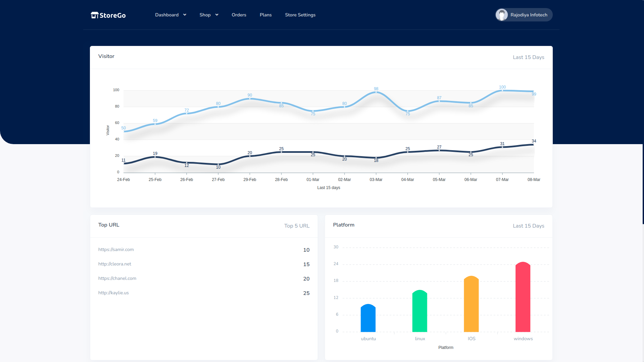Click the Last 15 days axis caption

tap(329, 188)
